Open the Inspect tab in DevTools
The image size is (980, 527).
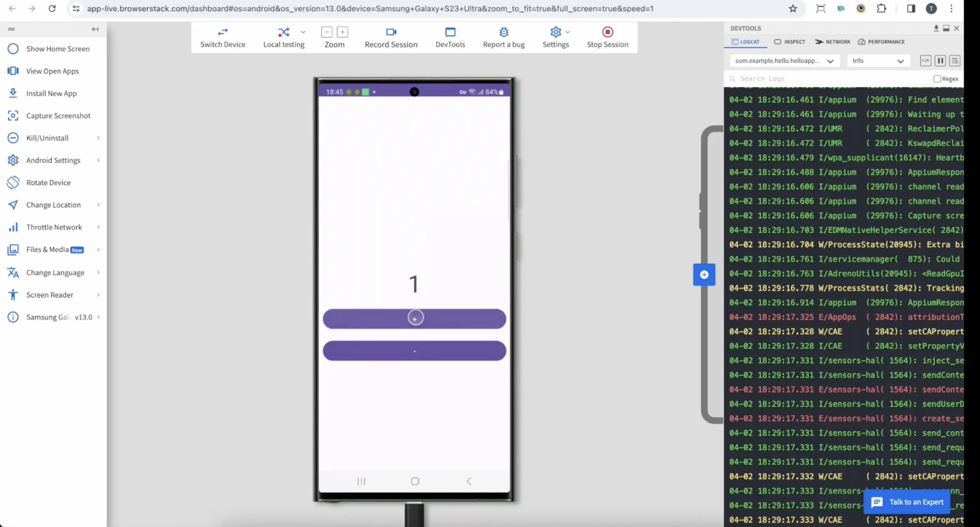pyautogui.click(x=789, y=42)
